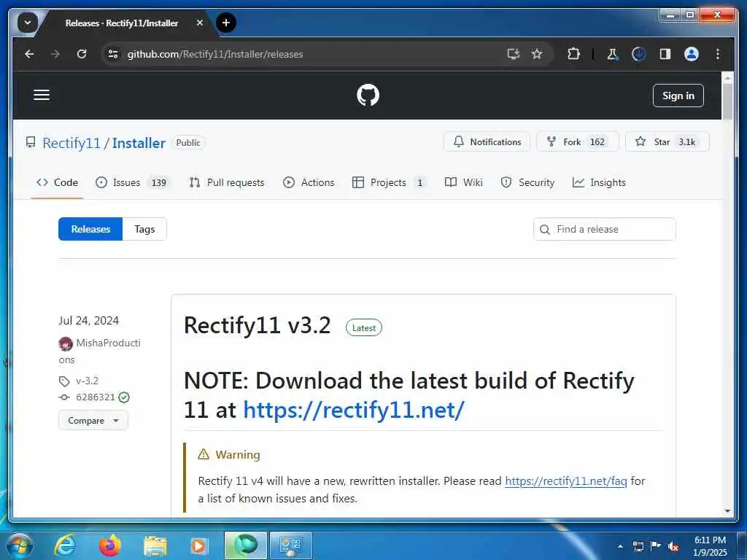Open Chrome Labs flask icon

pos(612,54)
